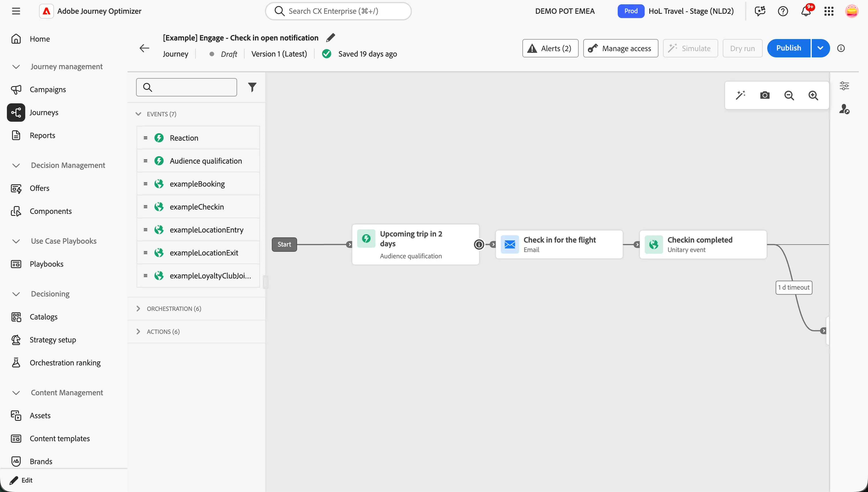Image resolution: width=868 pixels, height=492 pixels.
Task: Click the pencil icon to rename journey
Action: click(330, 38)
